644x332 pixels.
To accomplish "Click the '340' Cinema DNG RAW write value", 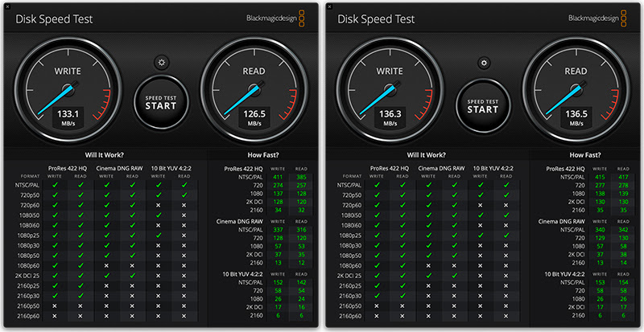I will tap(600, 230).
